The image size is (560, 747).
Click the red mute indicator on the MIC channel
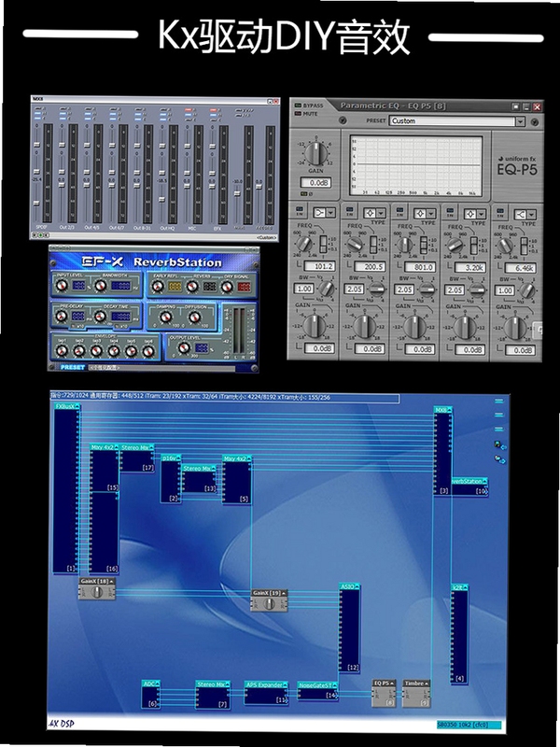(188, 110)
